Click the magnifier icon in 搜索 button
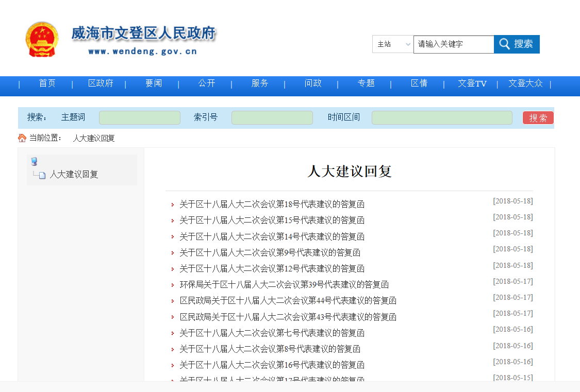 pos(504,44)
